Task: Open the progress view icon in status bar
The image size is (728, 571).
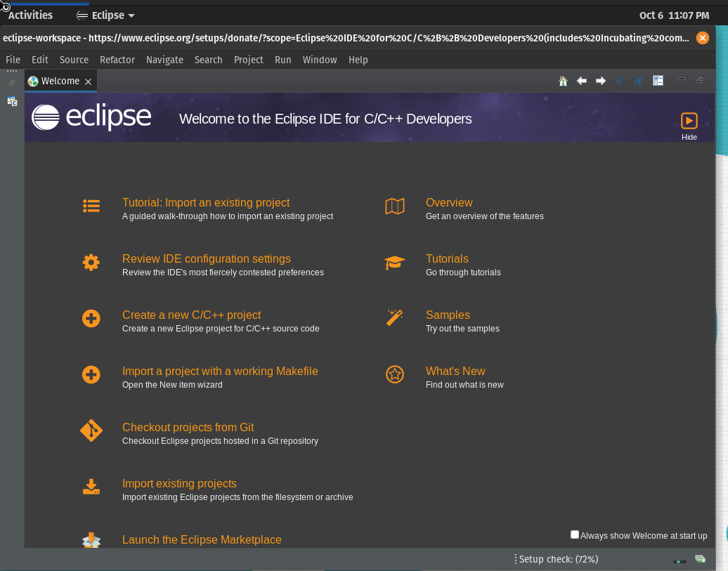Action: pyautogui.click(x=700, y=559)
